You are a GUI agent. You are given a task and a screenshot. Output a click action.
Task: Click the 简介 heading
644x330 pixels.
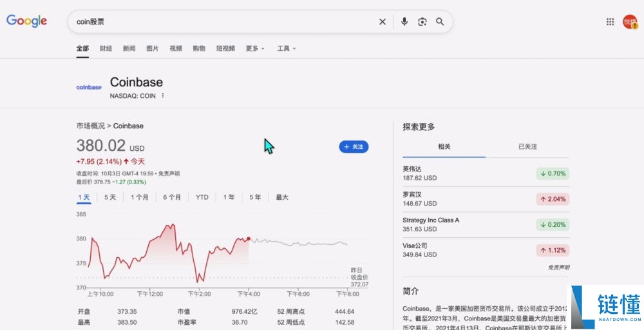point(411,291)
